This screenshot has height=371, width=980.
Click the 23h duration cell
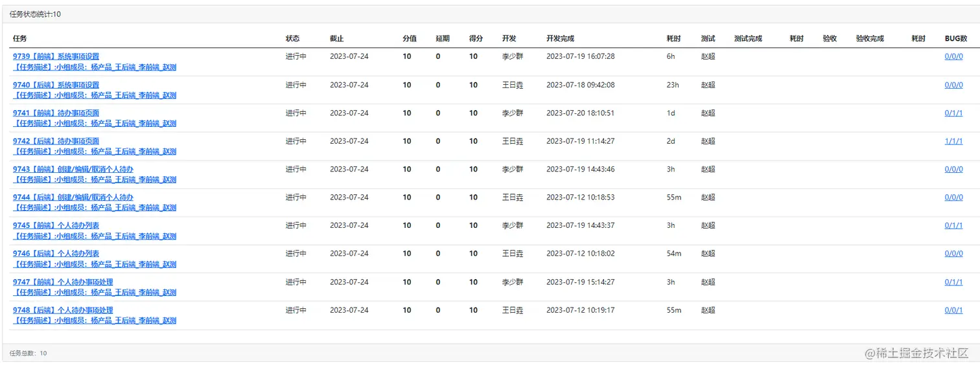click(673, 85)
